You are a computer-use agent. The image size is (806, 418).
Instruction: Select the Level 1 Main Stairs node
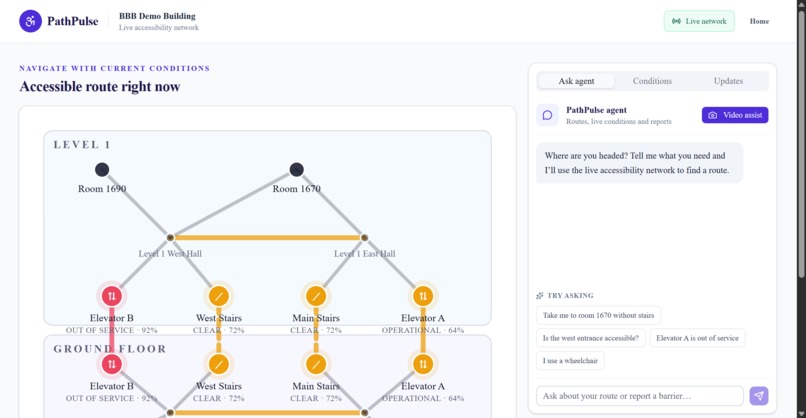pos(316,296)
